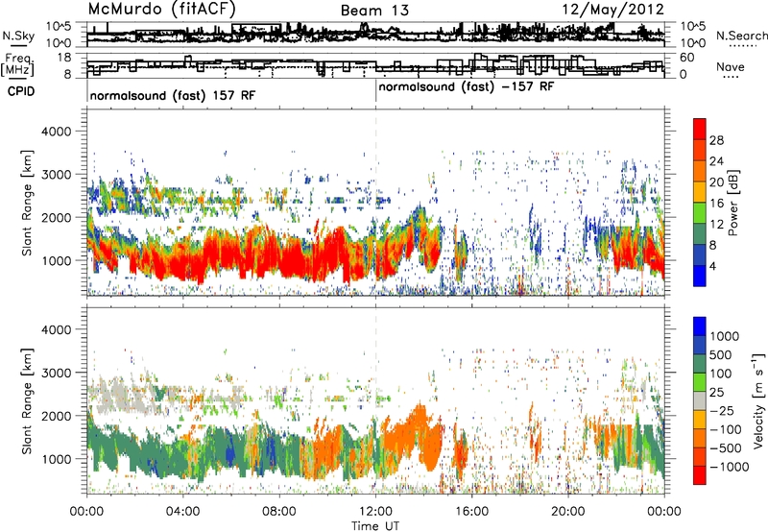Viewport: 768px width, 532px height.
Task: Select the 60 tick on the Nave axis
Action: [x=686, y=58]
